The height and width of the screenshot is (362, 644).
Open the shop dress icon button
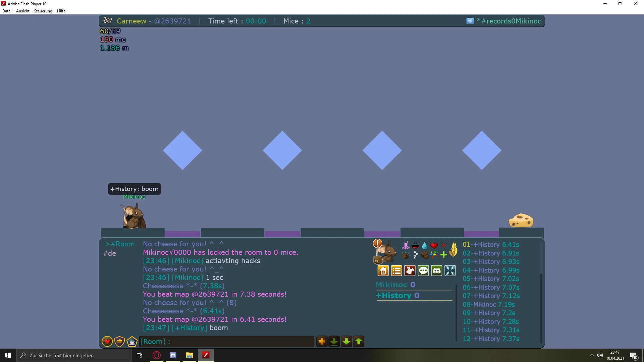[x=410, y=270]
